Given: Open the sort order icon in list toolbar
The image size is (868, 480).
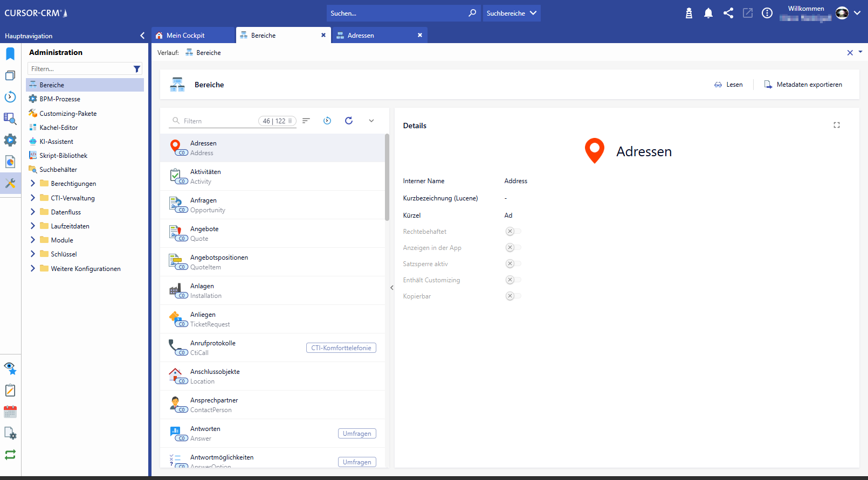Looking at the screenshot, I should pos(306,121).
